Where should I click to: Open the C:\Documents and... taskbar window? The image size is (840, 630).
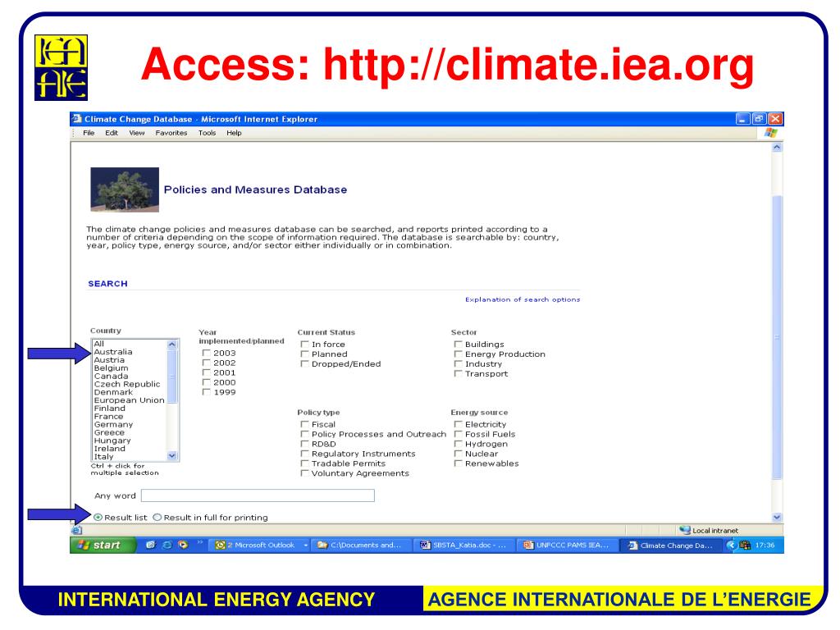[363, 545]
